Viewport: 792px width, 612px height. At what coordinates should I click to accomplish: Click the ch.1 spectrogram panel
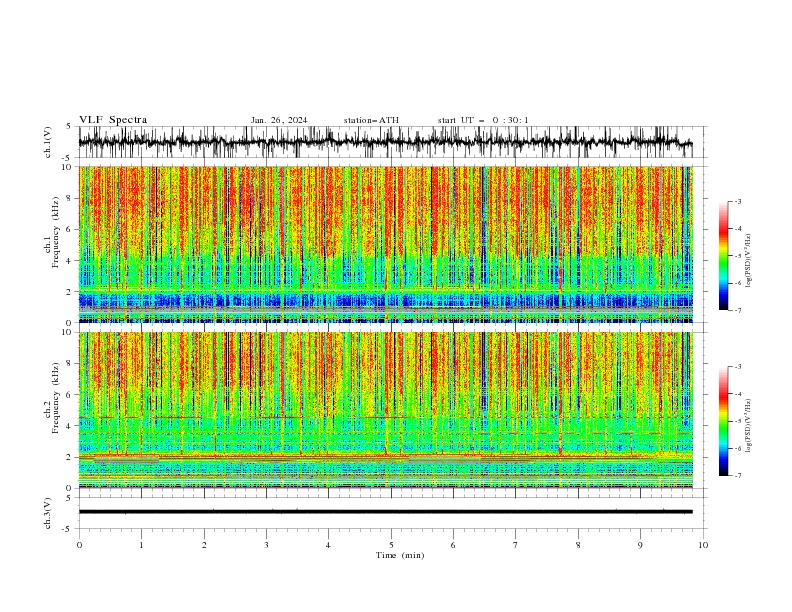tap(385, 244)
